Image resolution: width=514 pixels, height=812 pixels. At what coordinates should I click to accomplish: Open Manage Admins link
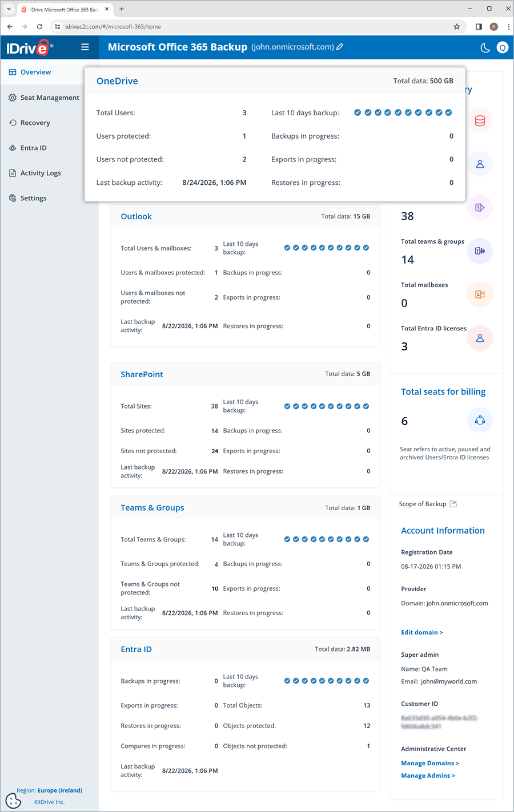point(428,775)
